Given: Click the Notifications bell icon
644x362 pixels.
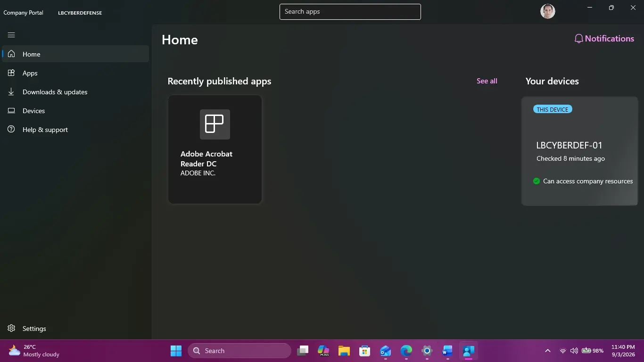Looking at the screenshot, I should coord(579,39).
